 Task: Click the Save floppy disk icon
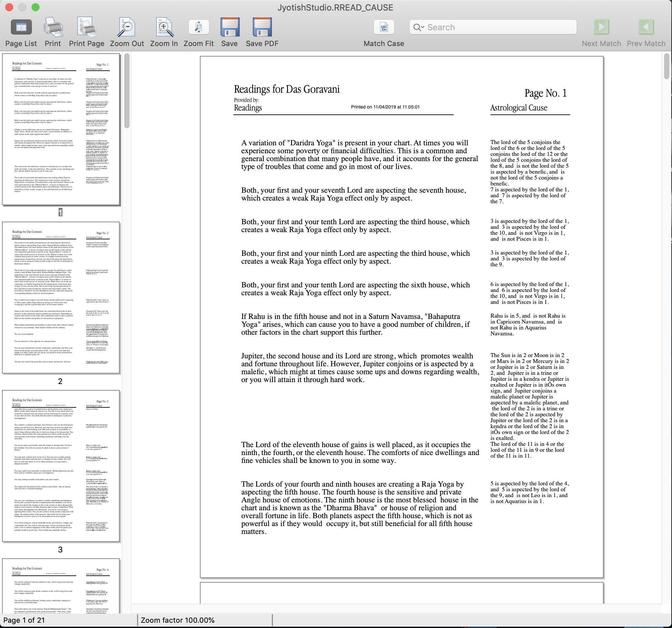click(229, 27)
